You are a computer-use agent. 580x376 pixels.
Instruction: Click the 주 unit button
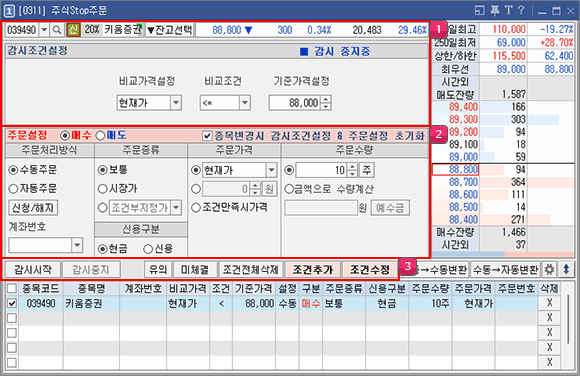[x=366, y=170]
